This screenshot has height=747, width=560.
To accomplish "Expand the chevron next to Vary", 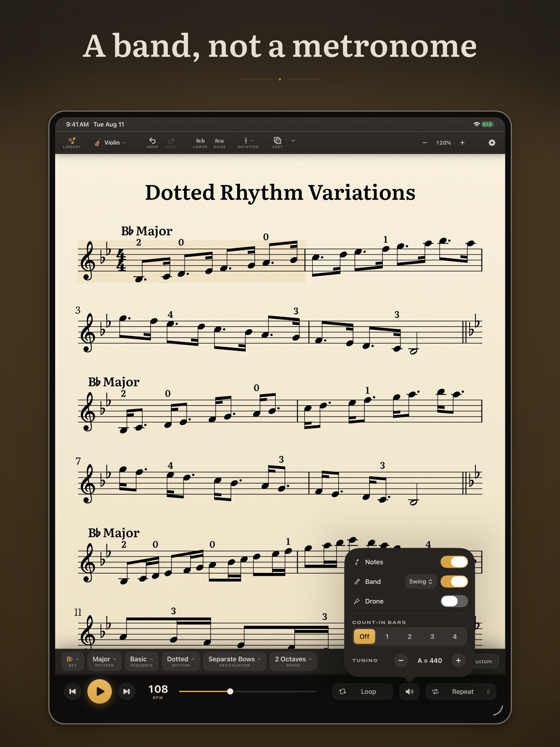I will (293, 141).
